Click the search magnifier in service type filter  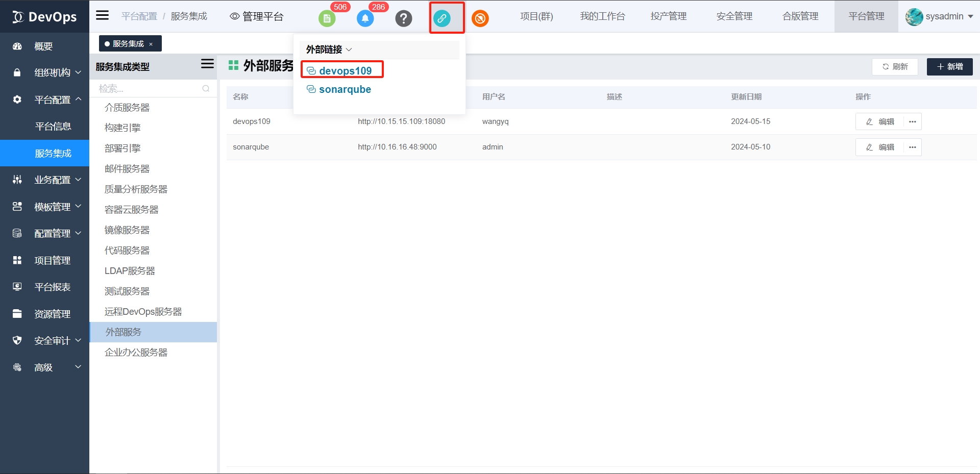click(x=206, y=89)
